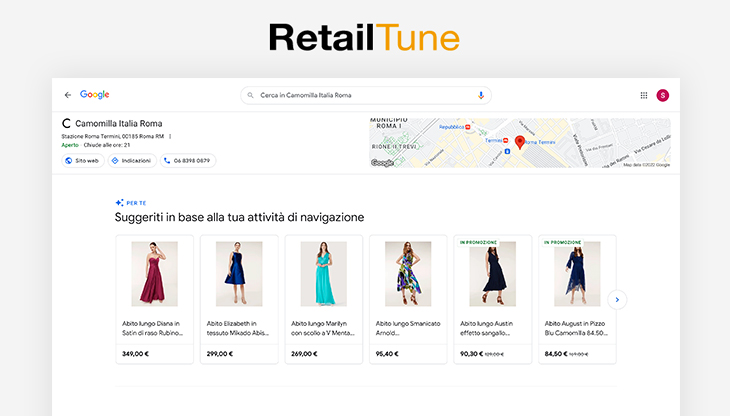Open Abito lungo Marilyn turquoise dress image
This screenshot has width=730, height=416.
324,274
